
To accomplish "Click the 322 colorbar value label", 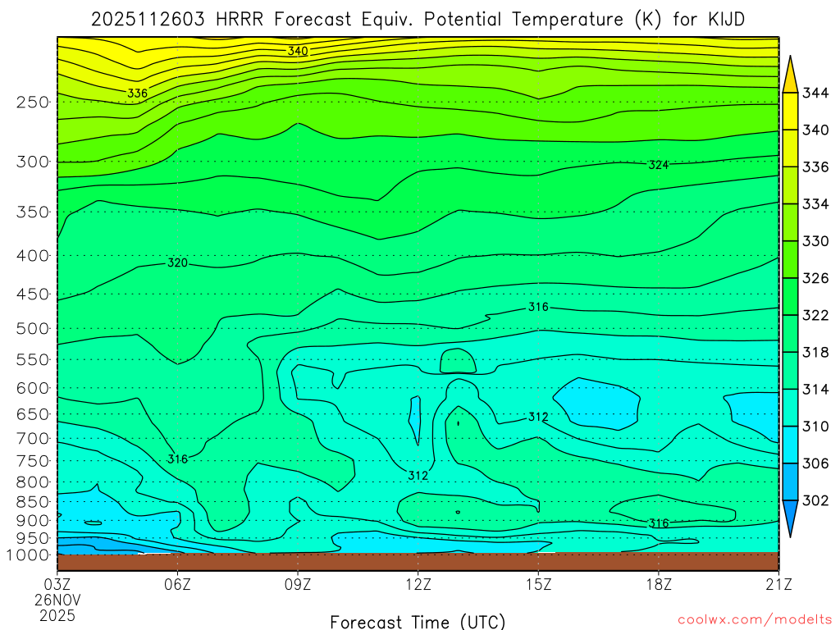I will pyautogui.click(x=815, y=315).
